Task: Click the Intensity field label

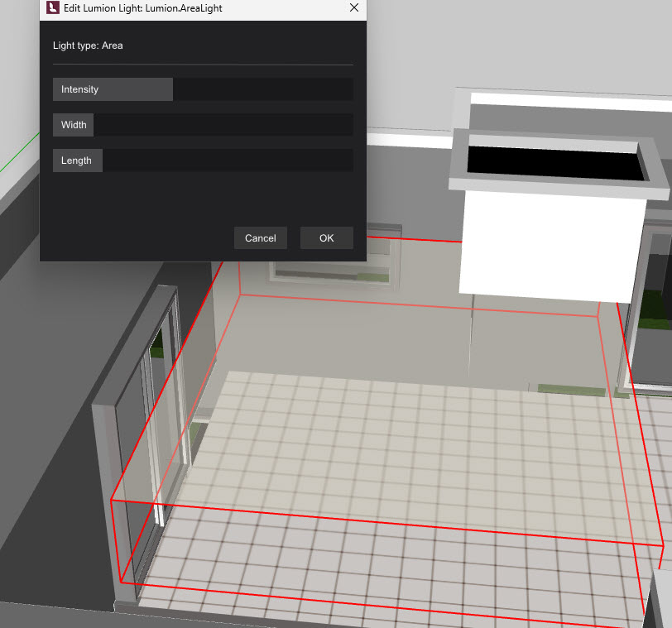Action: point(79,89)
